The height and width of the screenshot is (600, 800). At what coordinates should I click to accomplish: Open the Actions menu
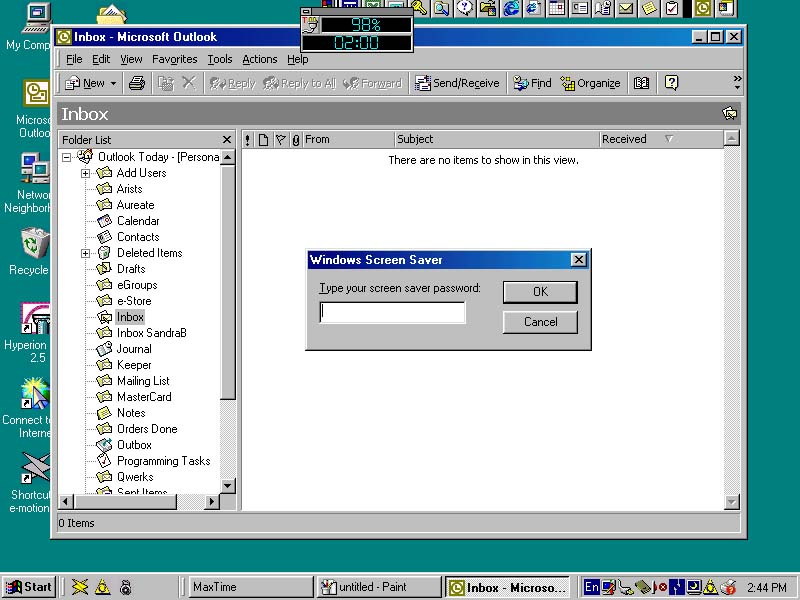(260, 59)
